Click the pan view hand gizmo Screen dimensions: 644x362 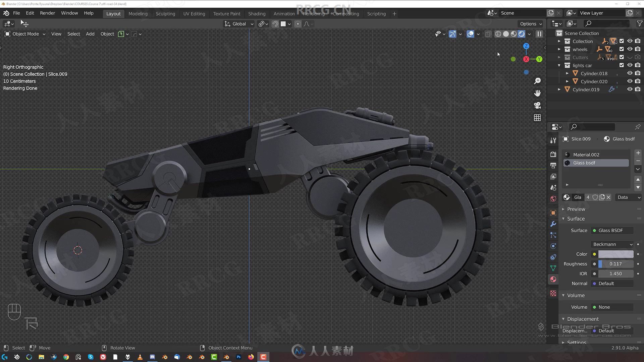click(537, 93)
